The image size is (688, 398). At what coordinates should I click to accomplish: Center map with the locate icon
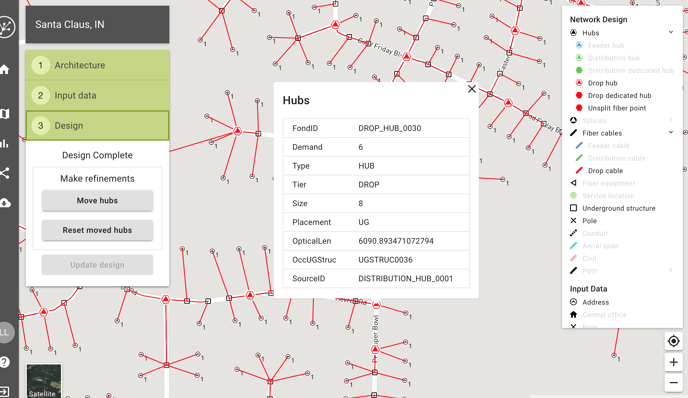(x=674, y=341)
